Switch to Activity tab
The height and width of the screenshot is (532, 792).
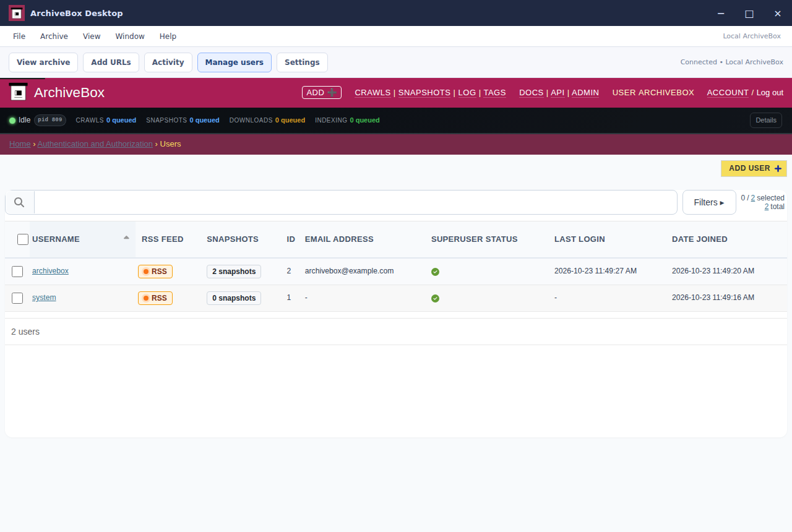coord(168,62)
